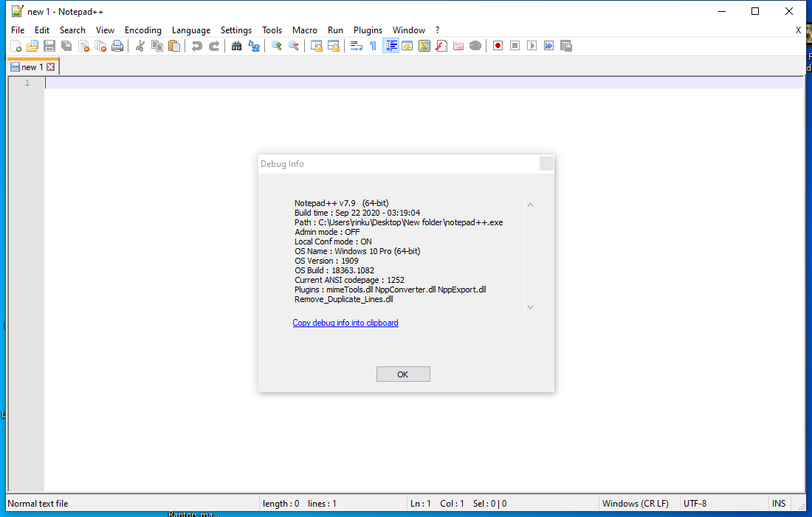This screenshot has width=812, height=517.
Task: Click the Copy toolbar icon
Action: tap(157, 46)
